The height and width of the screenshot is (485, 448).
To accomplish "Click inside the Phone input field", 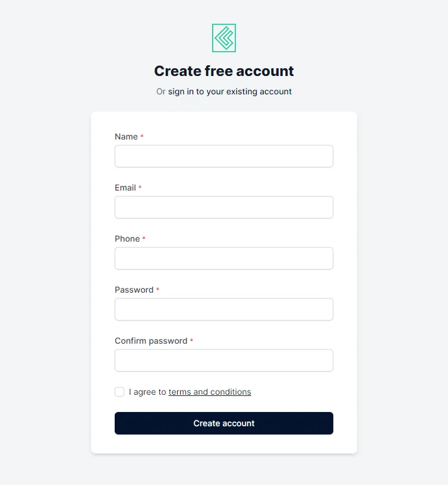I will coord(223,258).
